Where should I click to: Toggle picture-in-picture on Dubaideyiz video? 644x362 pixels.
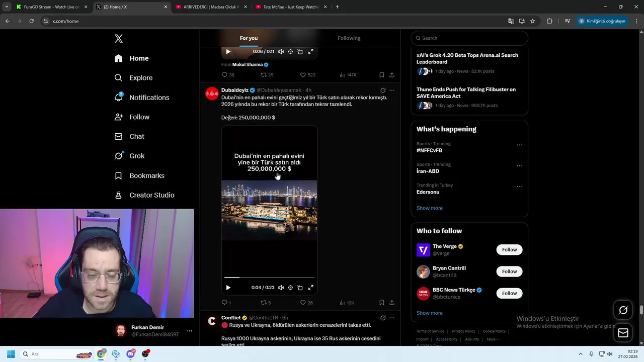coord(300,288)
